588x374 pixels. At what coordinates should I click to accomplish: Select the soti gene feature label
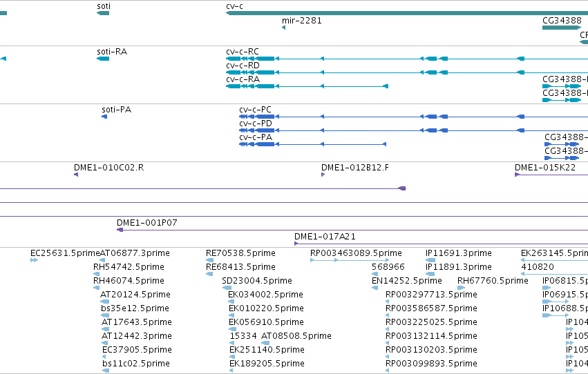104,6
